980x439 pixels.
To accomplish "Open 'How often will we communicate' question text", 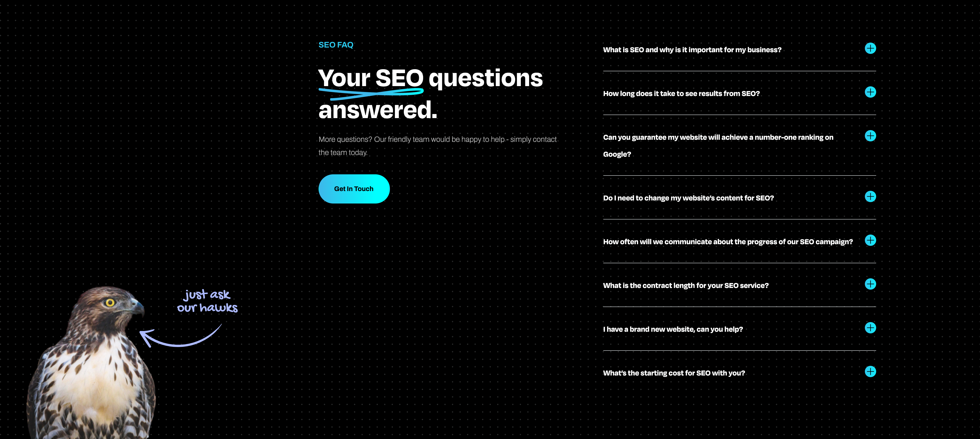I will 727,242.
